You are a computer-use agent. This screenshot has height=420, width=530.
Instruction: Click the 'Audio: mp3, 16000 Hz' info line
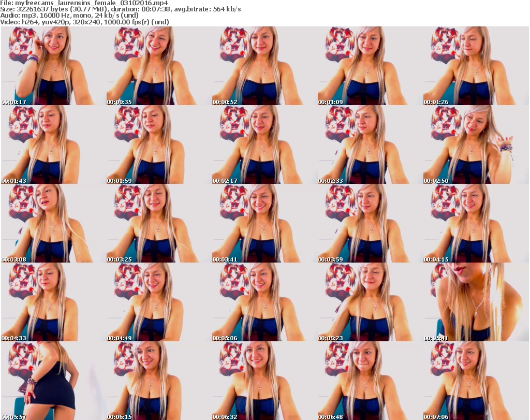(69, 15)
